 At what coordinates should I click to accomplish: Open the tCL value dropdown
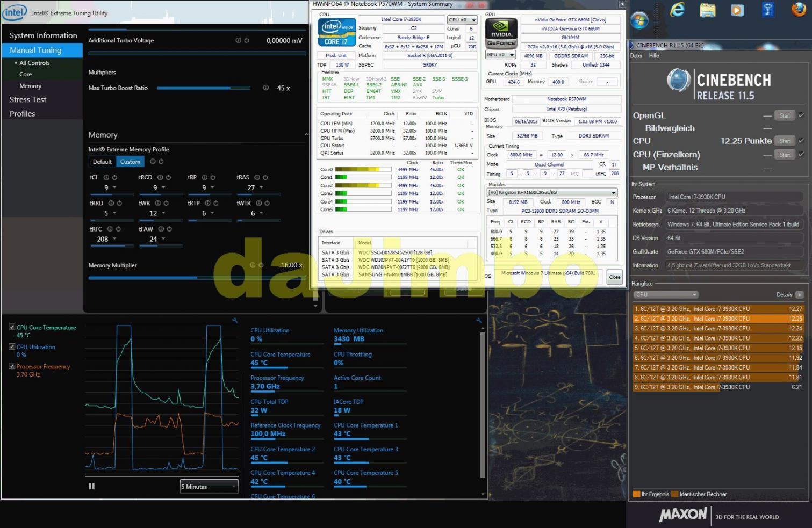pyautogui.click(x=114, y=188)
